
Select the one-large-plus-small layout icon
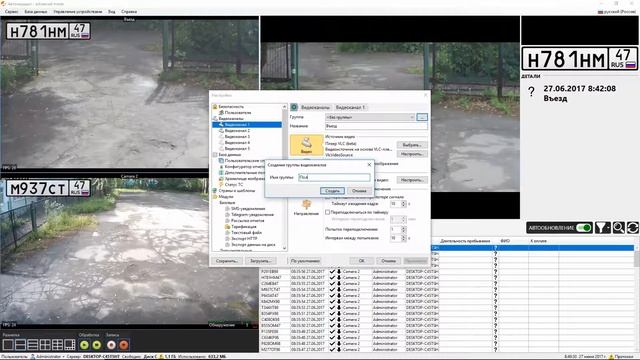[70, 345]
